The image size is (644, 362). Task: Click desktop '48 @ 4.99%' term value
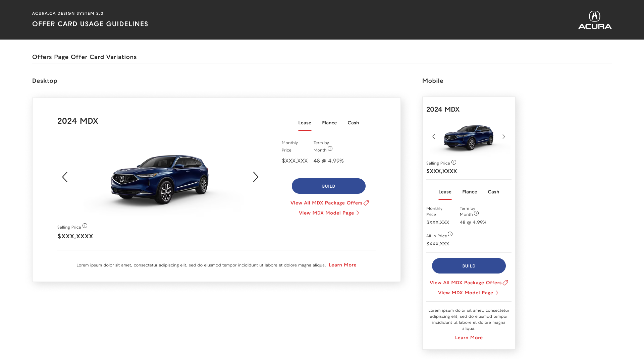pyautogui.click(x=329, y=161)
